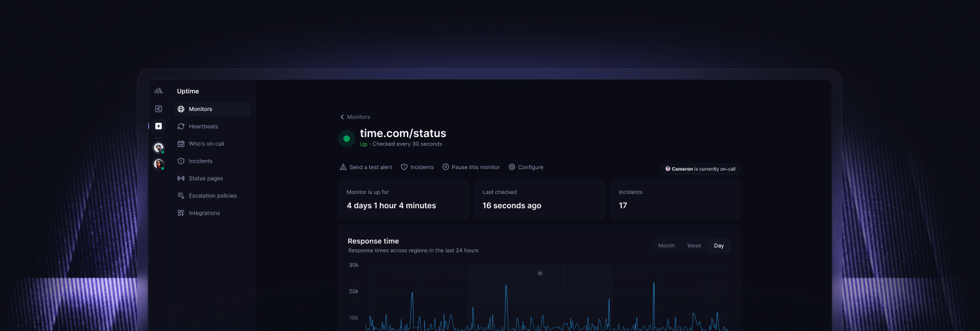Screen dimensions: 980x331
Task: Go back via the chevron beside Monitors
Action: pyautogui.click(x=342, y=117)
